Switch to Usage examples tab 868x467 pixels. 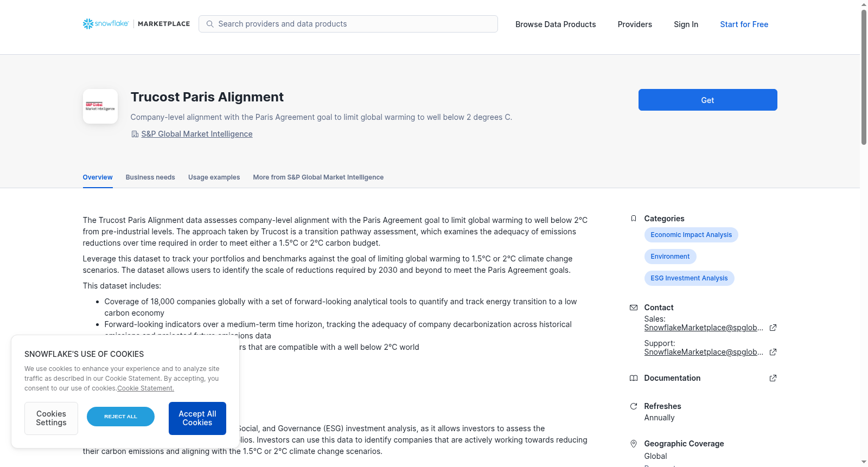point(214,177)
